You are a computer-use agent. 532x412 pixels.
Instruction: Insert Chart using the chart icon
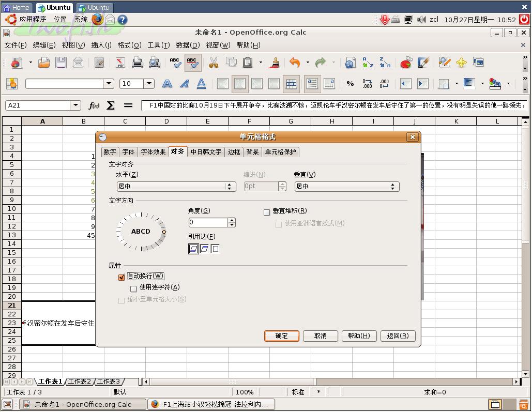[406, 63]
